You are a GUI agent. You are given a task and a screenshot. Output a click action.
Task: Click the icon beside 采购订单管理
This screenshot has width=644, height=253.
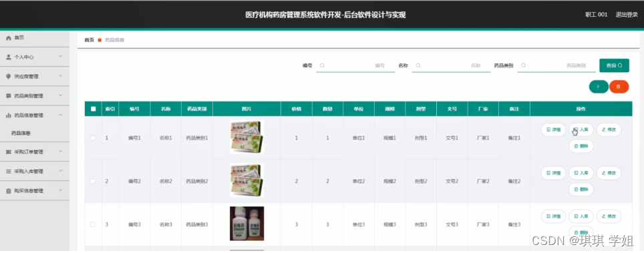[x=8, y=152]
